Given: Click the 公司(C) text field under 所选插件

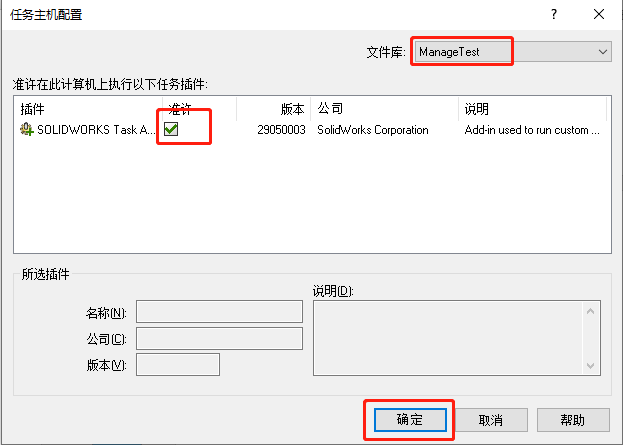Looking at the screenshot, I should (219, 339).
